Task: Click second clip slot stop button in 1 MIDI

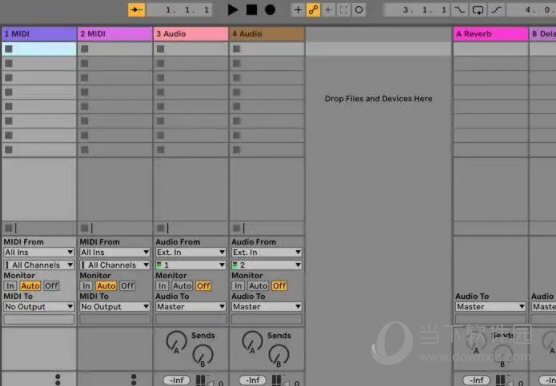Action: click(x=9, y=63)
